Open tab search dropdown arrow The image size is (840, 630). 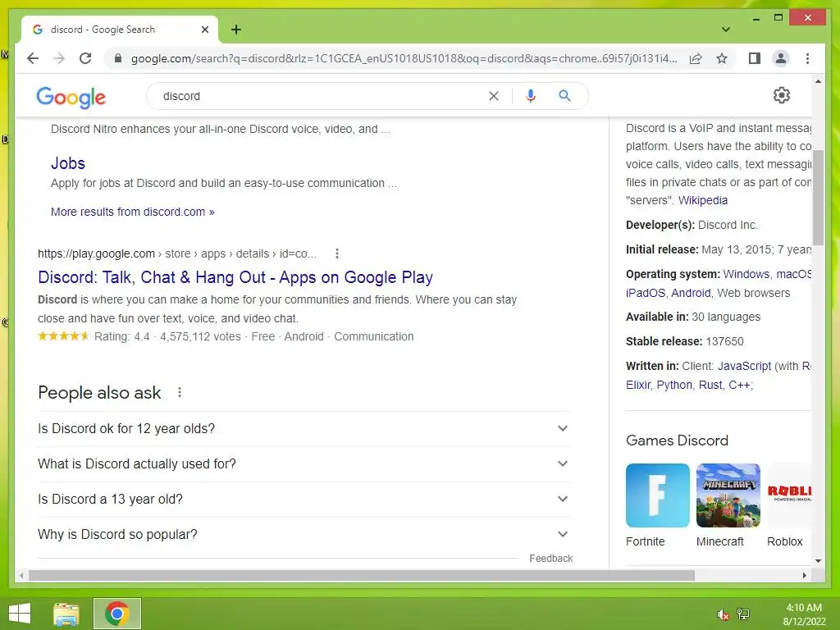pos(726,30)
